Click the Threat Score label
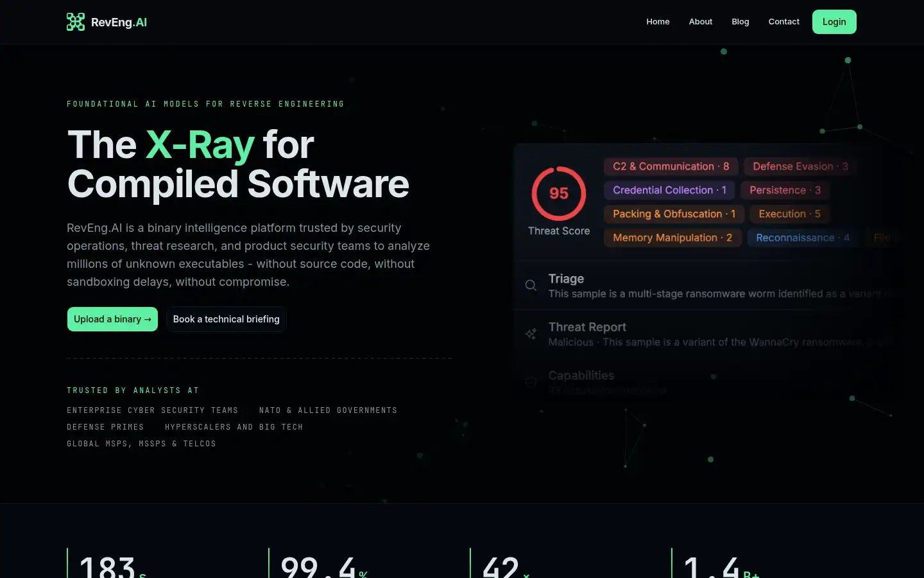The height and width of the screenshot is (578, 924). (x=559, y=231)
